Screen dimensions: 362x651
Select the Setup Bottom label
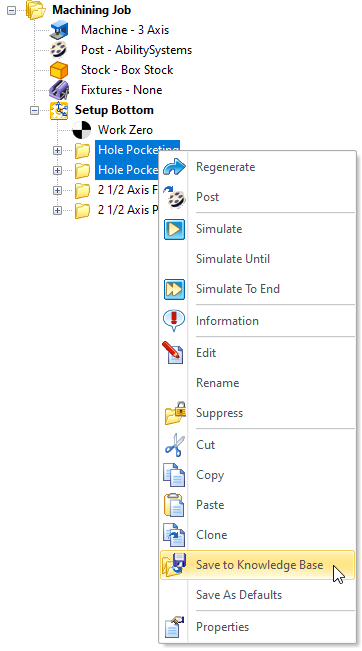114,110
